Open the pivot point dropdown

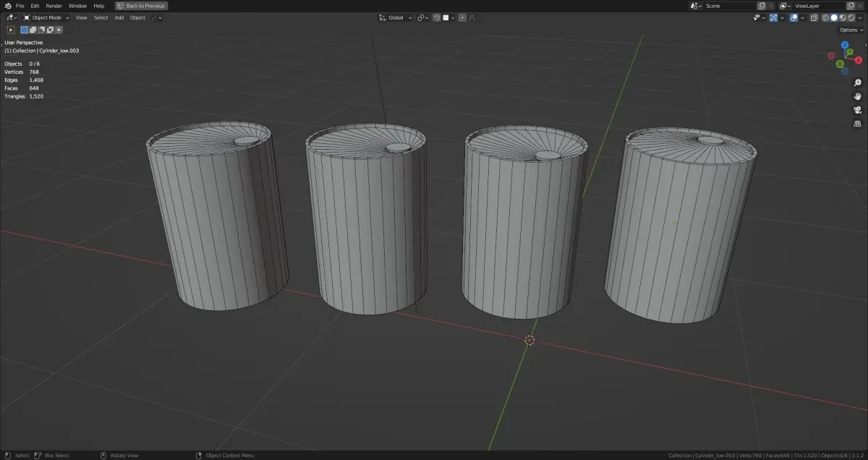[422, 18]
